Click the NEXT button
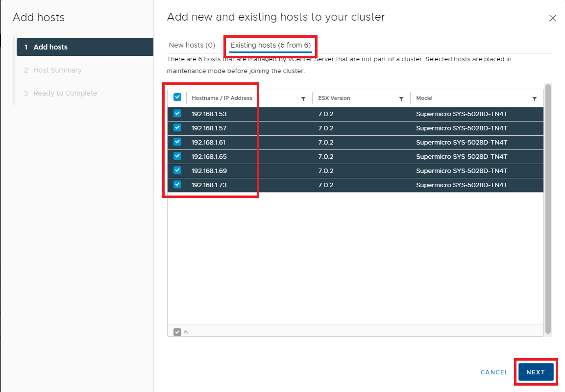The height and width of the screenshot is (392, 565). point(536,372)
